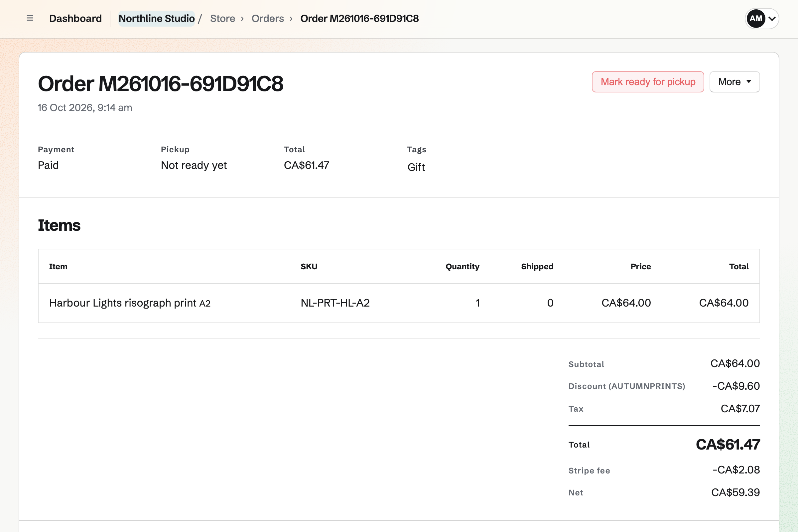Click the Shipped column header
This screenshot has height=532, width=798.
(537, 267)
